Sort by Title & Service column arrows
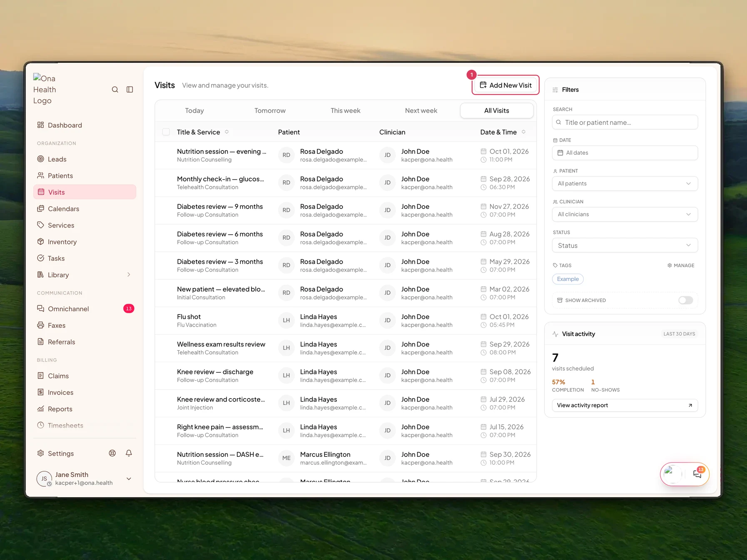Viewport: 747px width, 560px height. tap(227, 132)
